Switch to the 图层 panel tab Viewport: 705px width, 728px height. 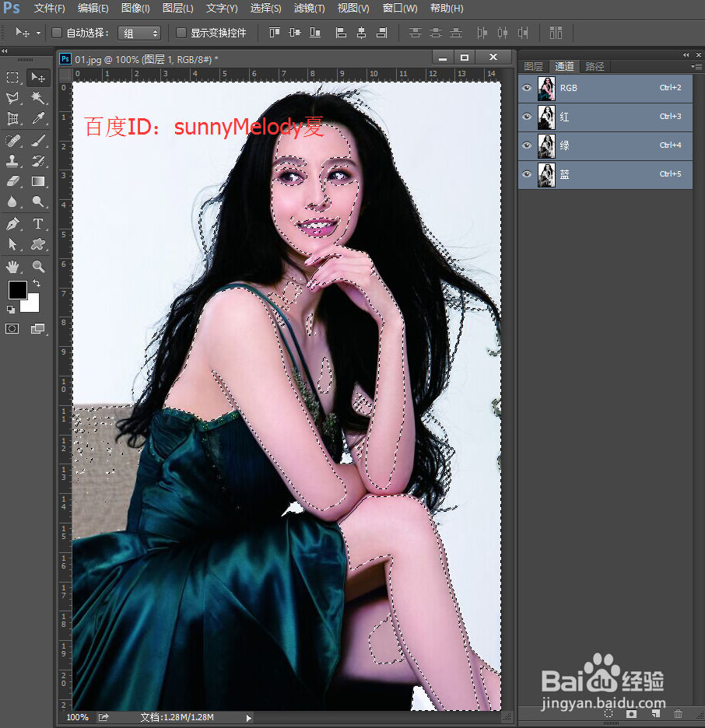[x=533, y=66]
